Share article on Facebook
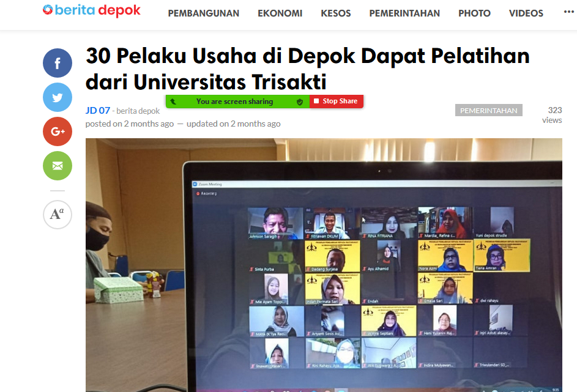Viewport: 577px width, 392px height. pyautogui.click(x=58, y=63)
